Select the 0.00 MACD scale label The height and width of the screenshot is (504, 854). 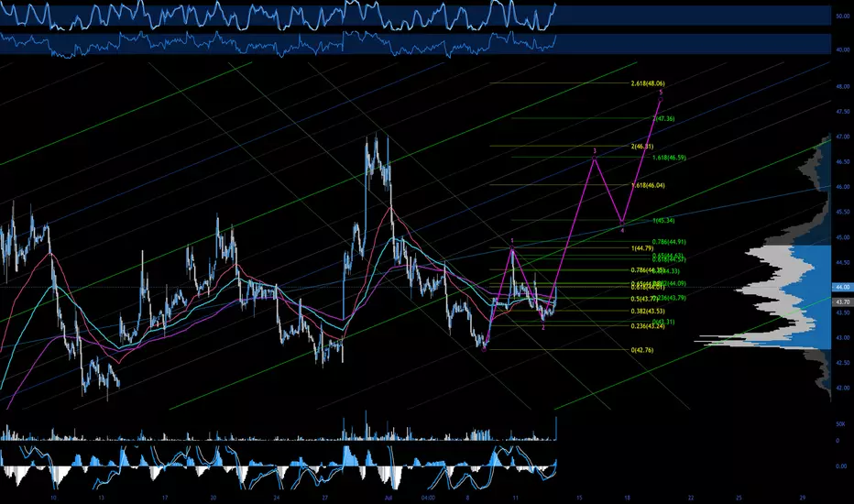841,466
